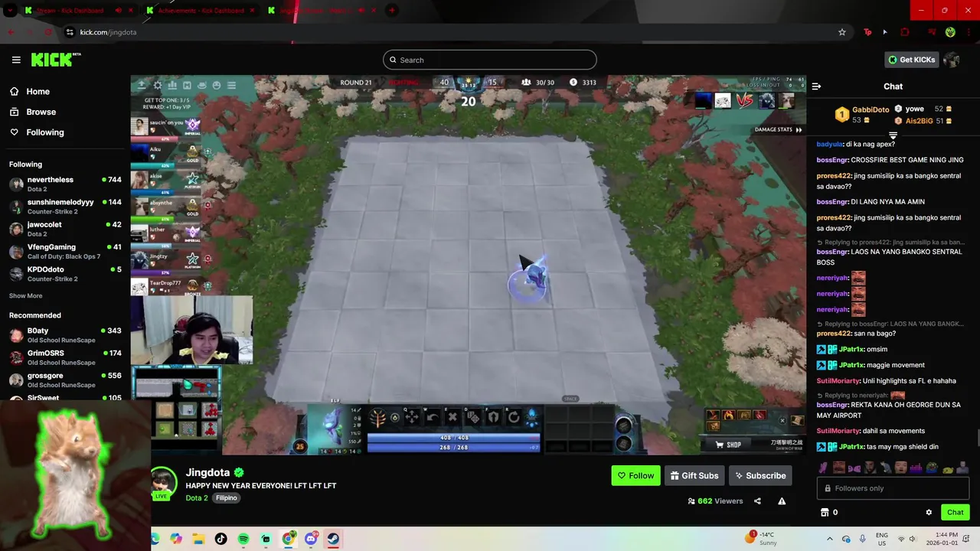Open KPDOdoto channel
Screen dimensions: 980x551
pyautogui.click(x=64, y=274)
